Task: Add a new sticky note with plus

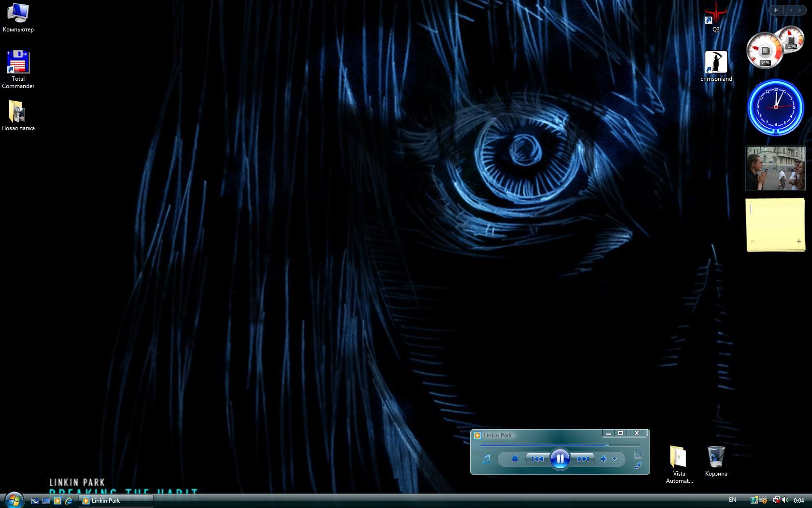Action: [x=798, y=241]
